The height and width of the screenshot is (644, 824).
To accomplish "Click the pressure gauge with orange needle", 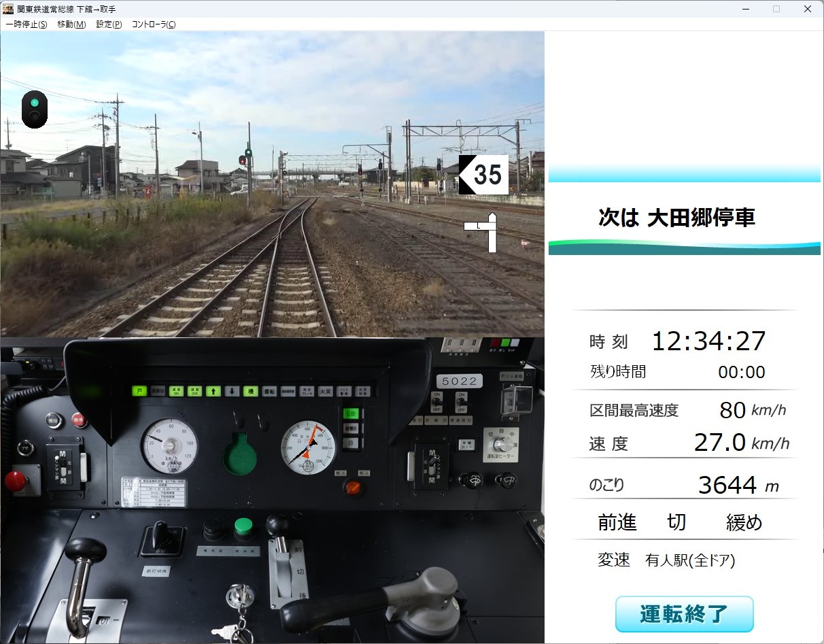I will 308,447.
